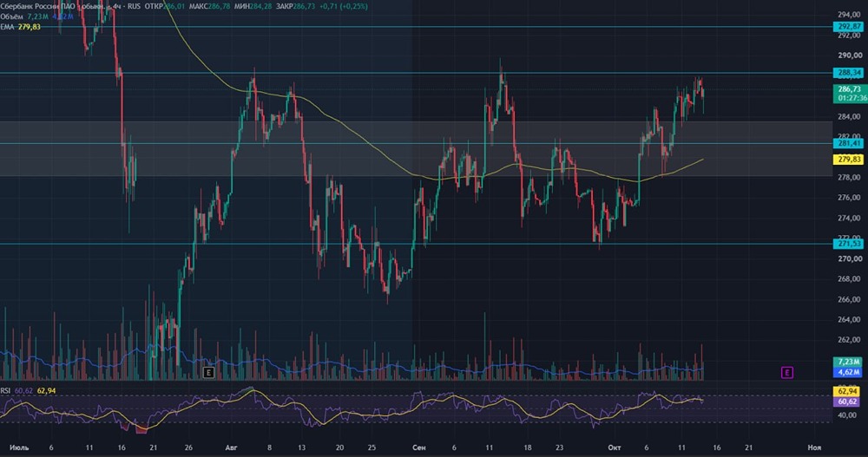Image resolution: width=868 pixels, height=457 pixels.
Task: Click the МИН 284,28 low value
Action: (x=253, y=7)
